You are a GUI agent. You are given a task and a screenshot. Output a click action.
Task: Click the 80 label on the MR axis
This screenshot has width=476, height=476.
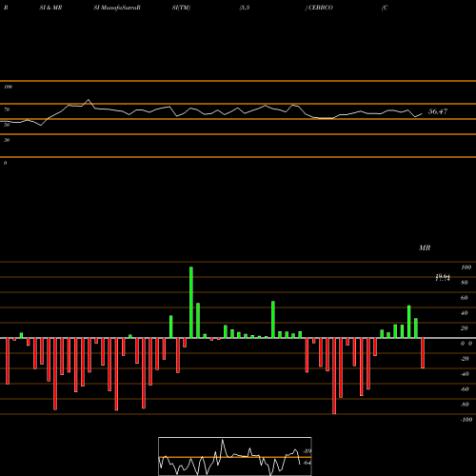465,283
